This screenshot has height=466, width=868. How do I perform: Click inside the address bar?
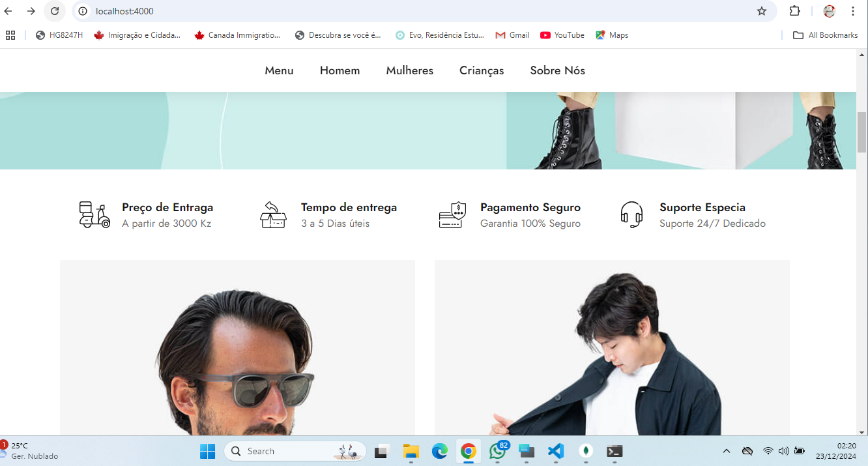click(x=195, y=11)
